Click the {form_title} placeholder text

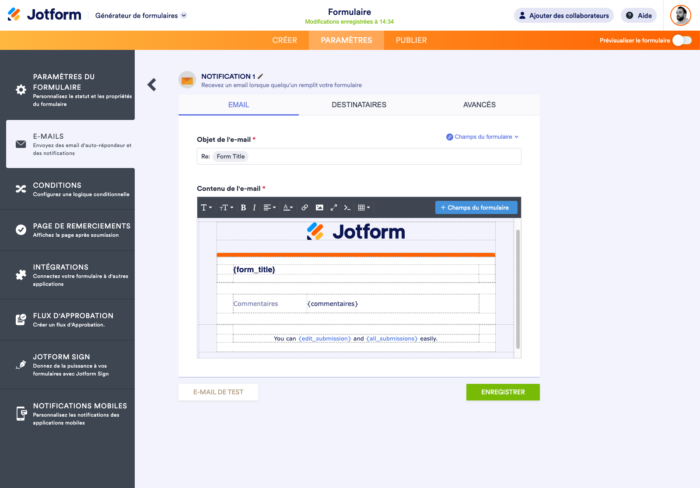pos(254,270)
